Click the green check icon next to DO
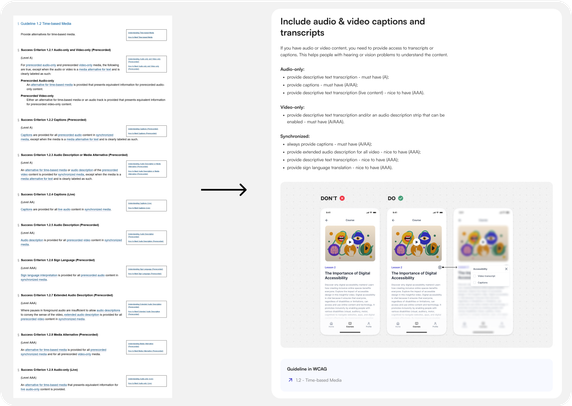This screenshot has height=406, width=572. click(401, 198)
